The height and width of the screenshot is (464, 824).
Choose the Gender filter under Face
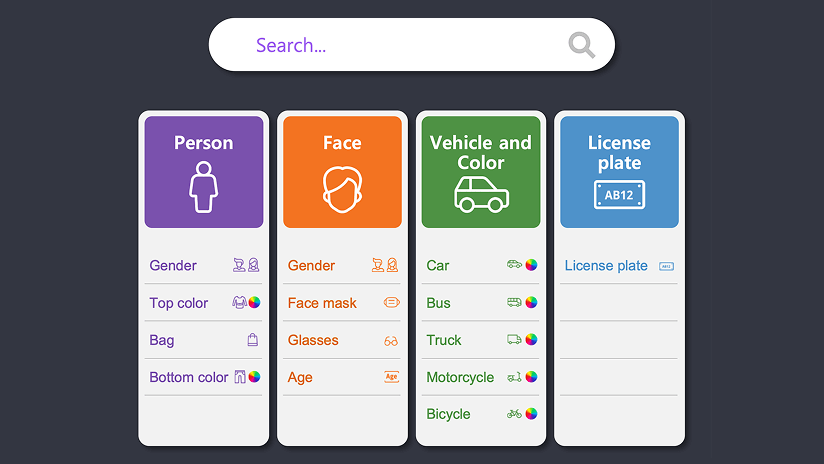tap(312, 265)
